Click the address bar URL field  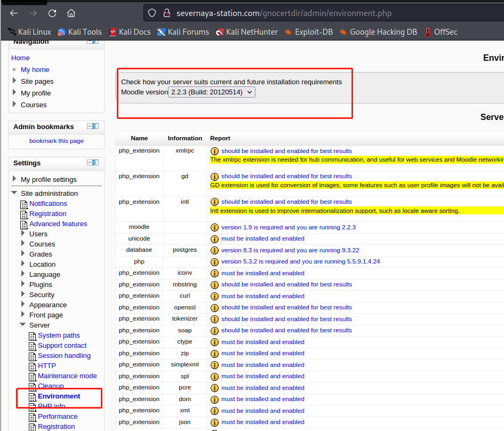coord(323,13)
